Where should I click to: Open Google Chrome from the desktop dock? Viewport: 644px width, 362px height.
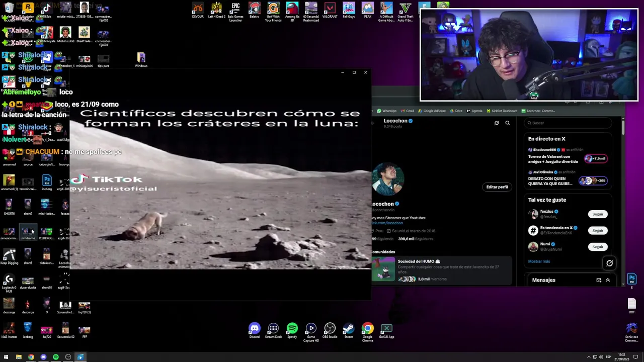pyautogui.click(x=368, y=332)
